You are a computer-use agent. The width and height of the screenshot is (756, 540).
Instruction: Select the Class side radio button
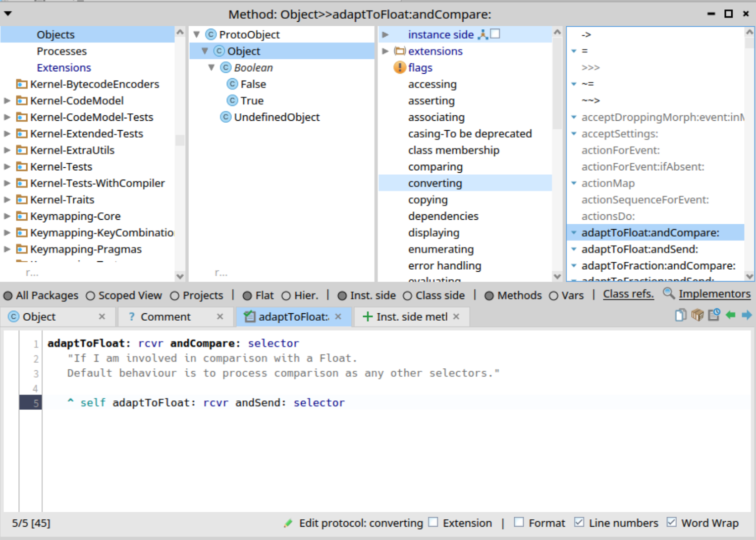click(407, 296)
